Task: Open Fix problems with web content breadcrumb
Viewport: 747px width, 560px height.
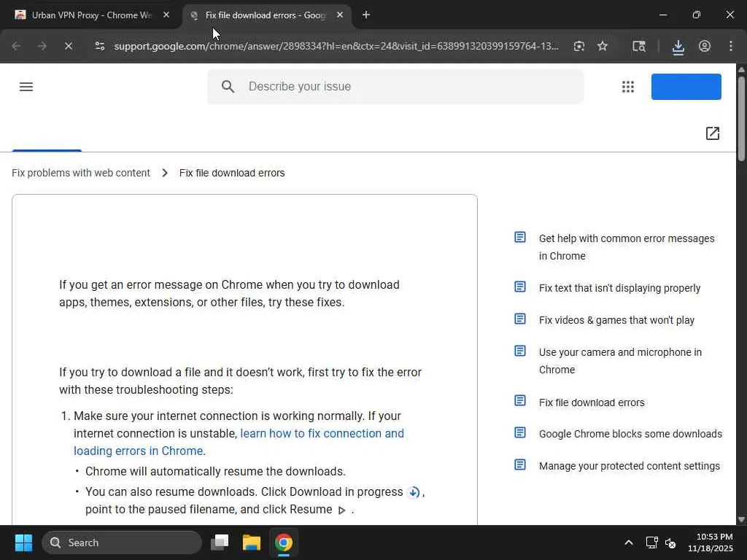Action: coord(81,173)
